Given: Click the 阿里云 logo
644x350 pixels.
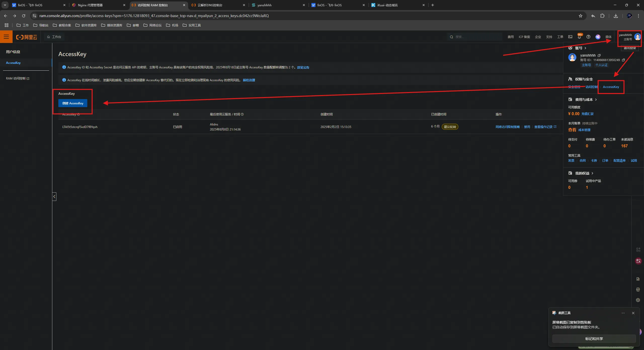Looking at the screenshot, I should pos(27,37).
